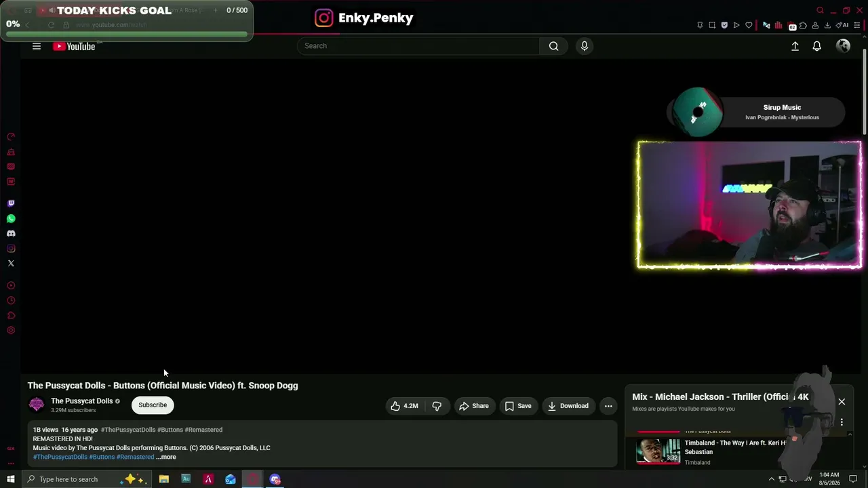868x488 pixels.
Task: Show hidden system tray icons
Action: (771, 479)
